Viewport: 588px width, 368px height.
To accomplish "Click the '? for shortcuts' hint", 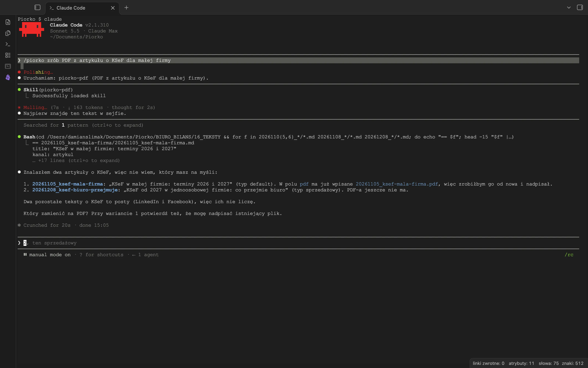I will [102, 255].
